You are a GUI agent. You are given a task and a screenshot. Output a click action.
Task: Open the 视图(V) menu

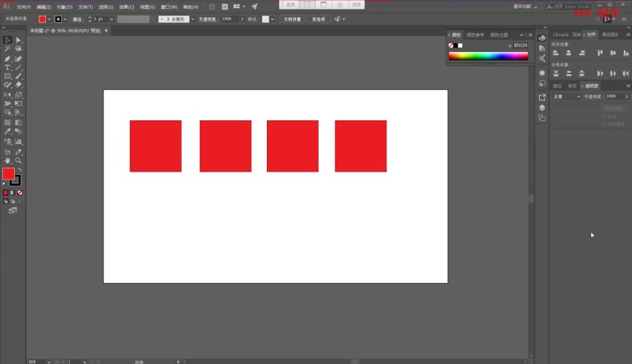147,7
